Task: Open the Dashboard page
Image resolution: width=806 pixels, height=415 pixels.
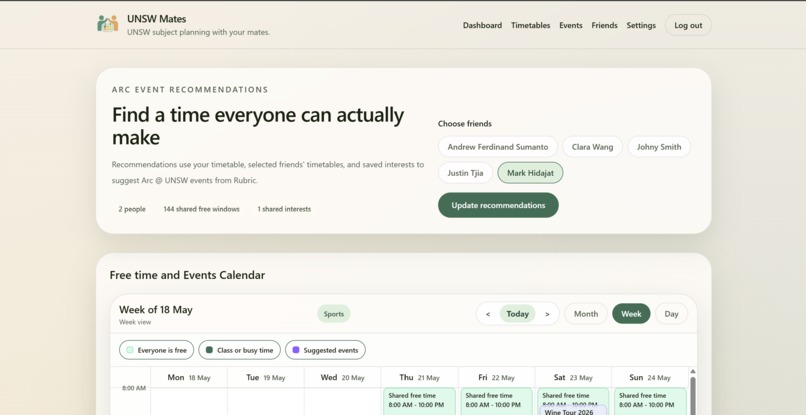Action: click(482, 25)
